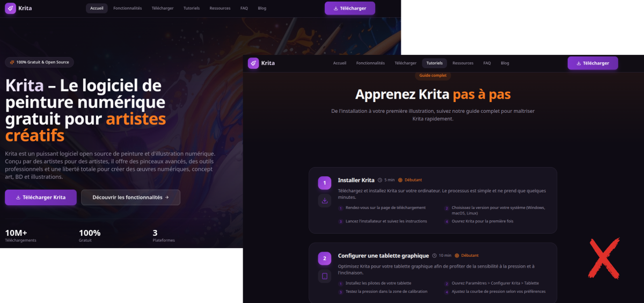This screenshot has height=303, width=644.
Task: Click step 'Ajustez la courbe de pression'
Action: (499, 292)
